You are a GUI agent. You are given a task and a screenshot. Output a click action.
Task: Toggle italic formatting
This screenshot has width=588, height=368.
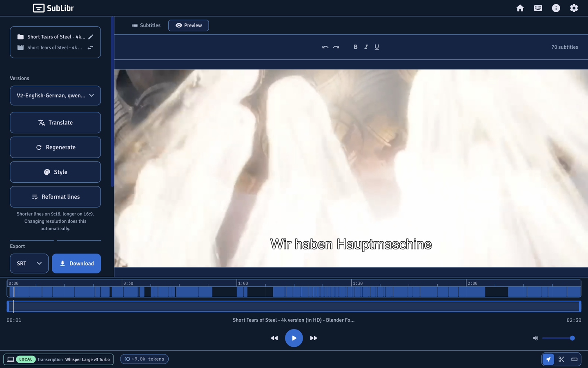(x=366, y=47)
